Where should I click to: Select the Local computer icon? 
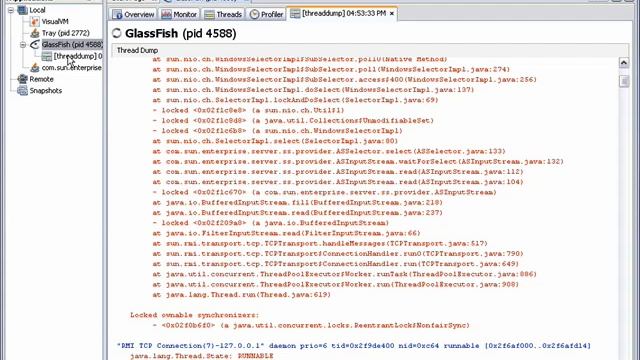point(22,10)
